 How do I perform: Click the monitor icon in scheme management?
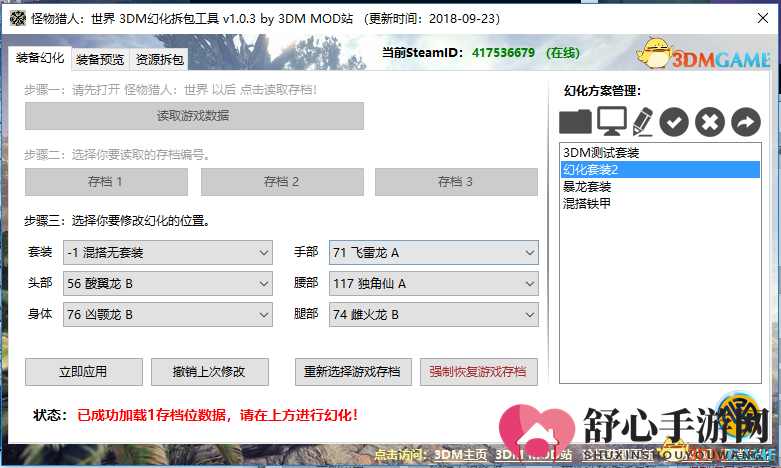pos(612,121)
